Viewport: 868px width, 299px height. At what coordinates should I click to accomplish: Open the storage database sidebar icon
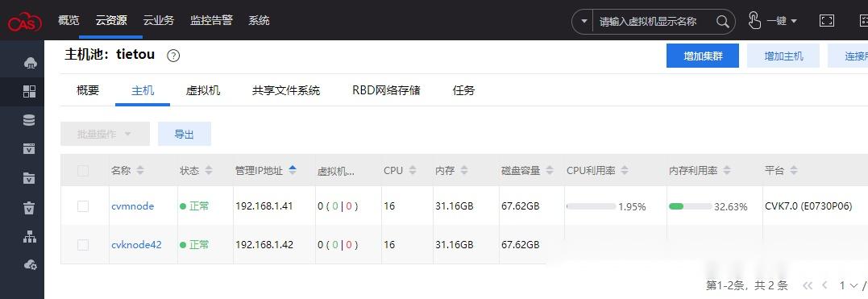point(29,119)
